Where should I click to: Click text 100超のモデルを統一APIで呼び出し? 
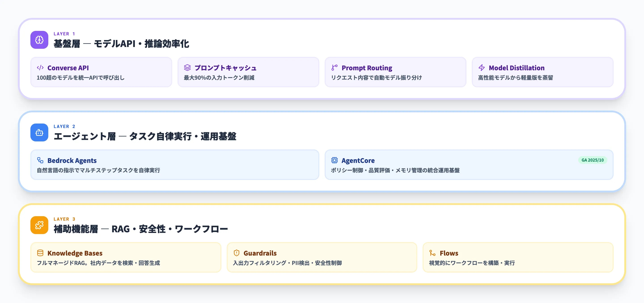80,78
